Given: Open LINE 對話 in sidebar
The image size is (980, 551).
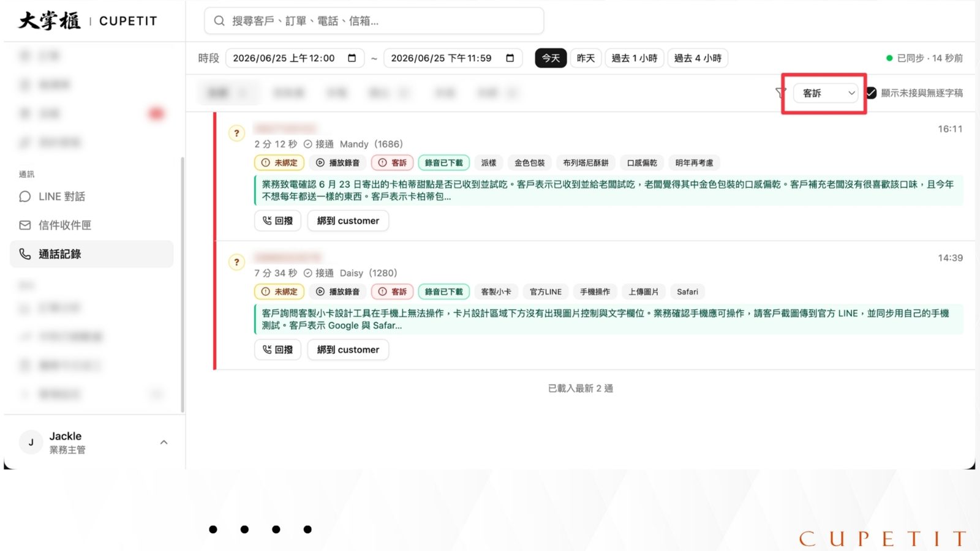Looking at the screenshot, I should pyautogui.click(x=92, y=197).
